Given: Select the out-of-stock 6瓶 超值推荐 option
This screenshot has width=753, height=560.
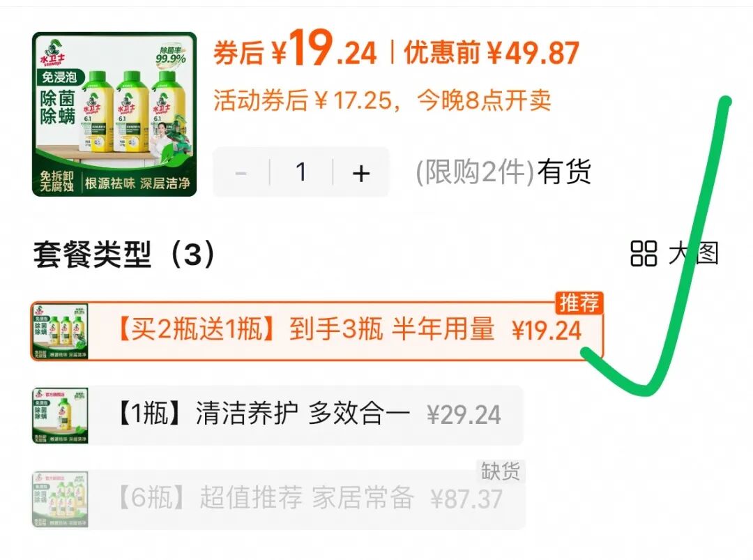Looking at the screenshot, I should (278, 499).
